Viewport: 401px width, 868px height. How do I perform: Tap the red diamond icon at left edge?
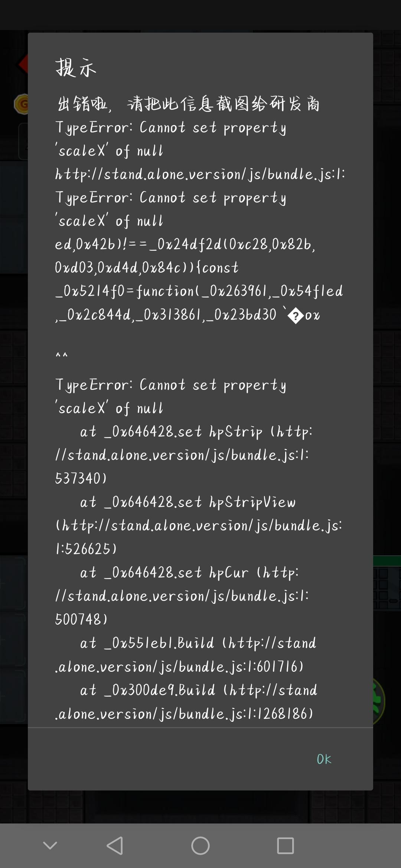click(23, 64)
